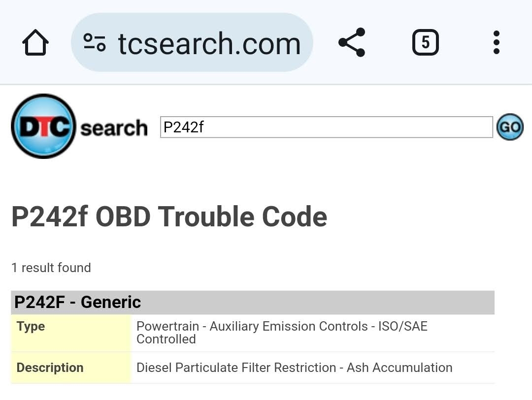Focus the P242f search input field

pos(327,127)
